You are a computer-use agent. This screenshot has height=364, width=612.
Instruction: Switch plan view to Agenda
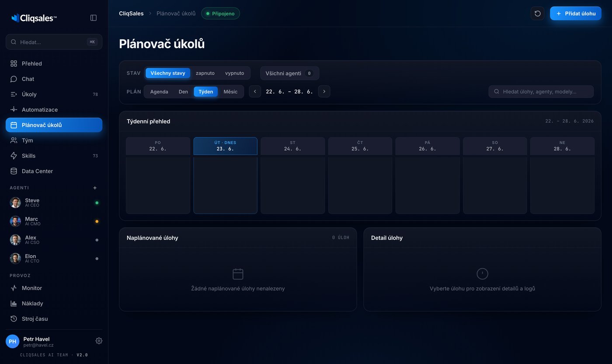click(x=159, y=92)
